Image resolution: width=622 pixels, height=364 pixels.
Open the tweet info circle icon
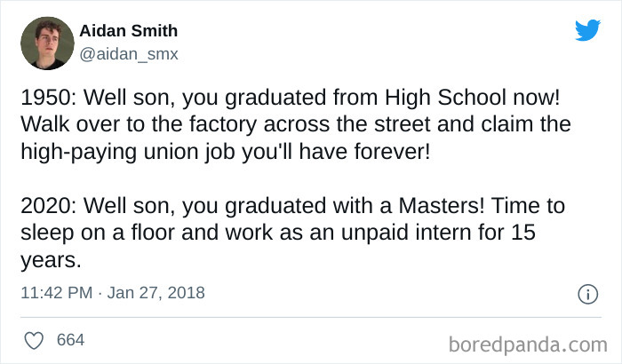pos(586,293)
